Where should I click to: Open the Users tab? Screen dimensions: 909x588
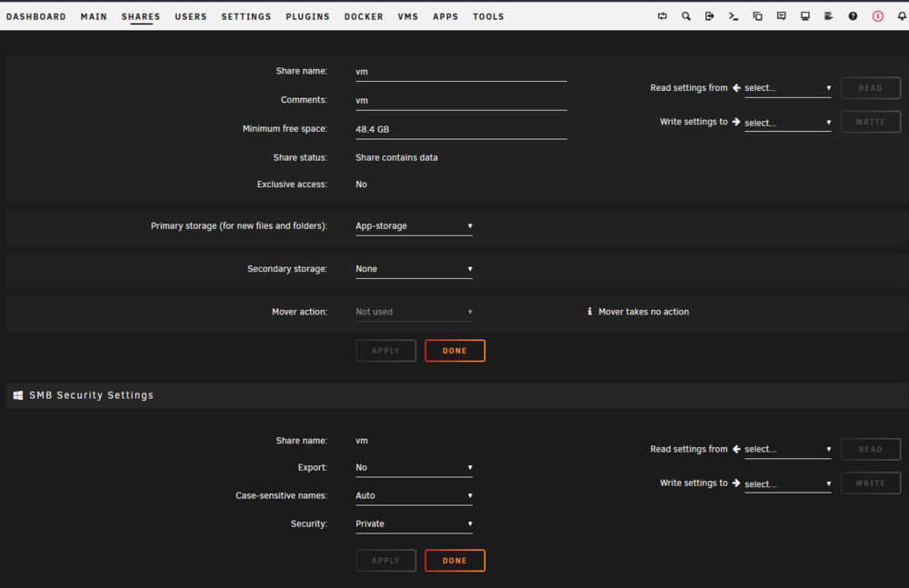[x=191, y=17]
